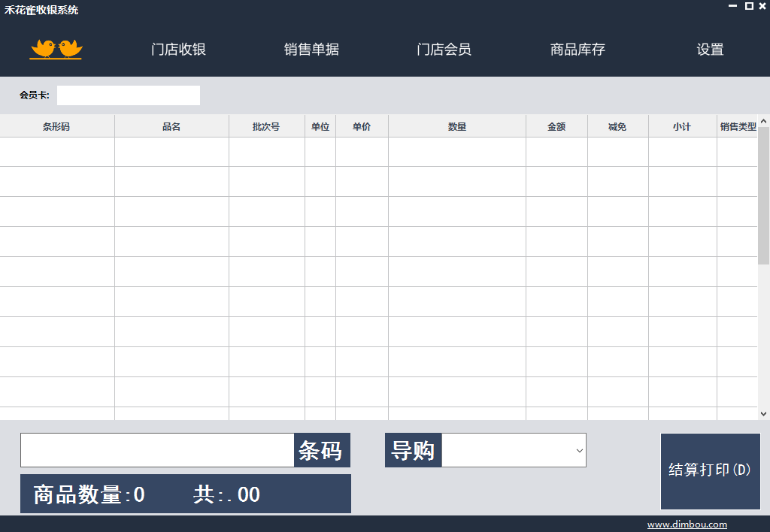770x532 pixels.
Task: Sort by 条形码 column header
Action: pyautogui.click(x=57, y=127)
